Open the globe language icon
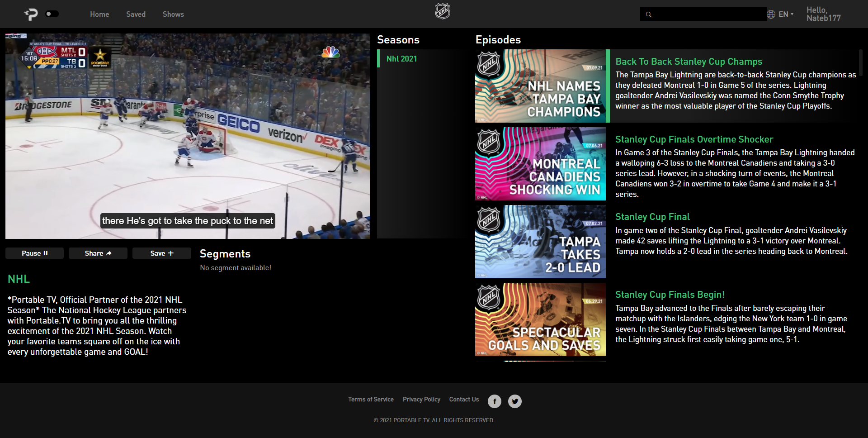Viewport: 868px width, 438px height. (770, 14)
